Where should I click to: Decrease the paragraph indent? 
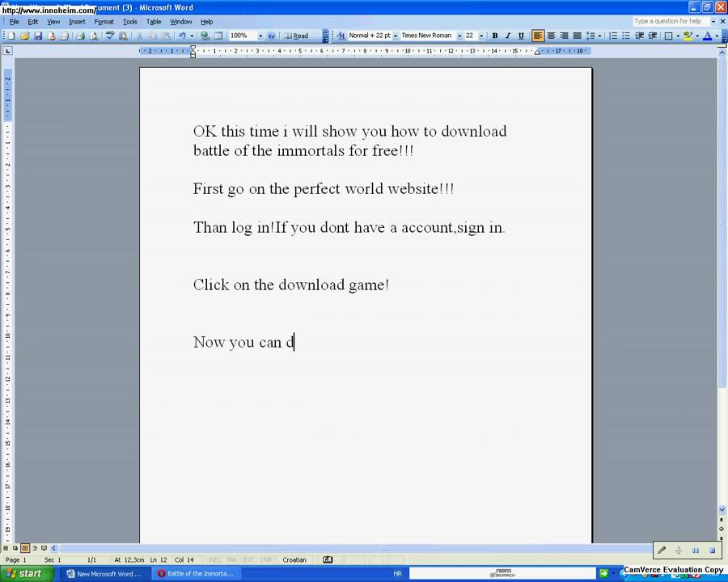(639, 36)
